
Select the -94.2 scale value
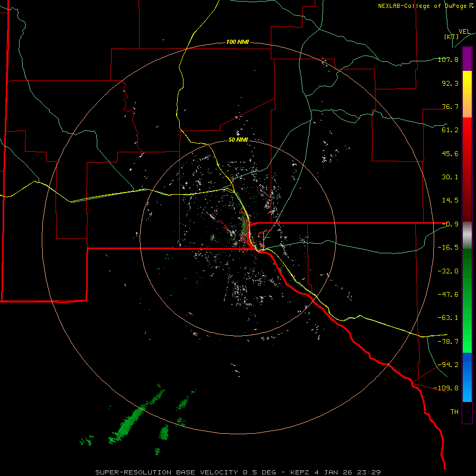pos(448,365)
